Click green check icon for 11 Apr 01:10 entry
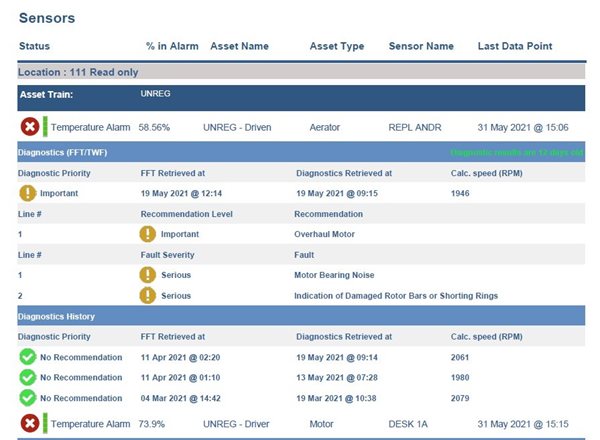 point(28,377)
